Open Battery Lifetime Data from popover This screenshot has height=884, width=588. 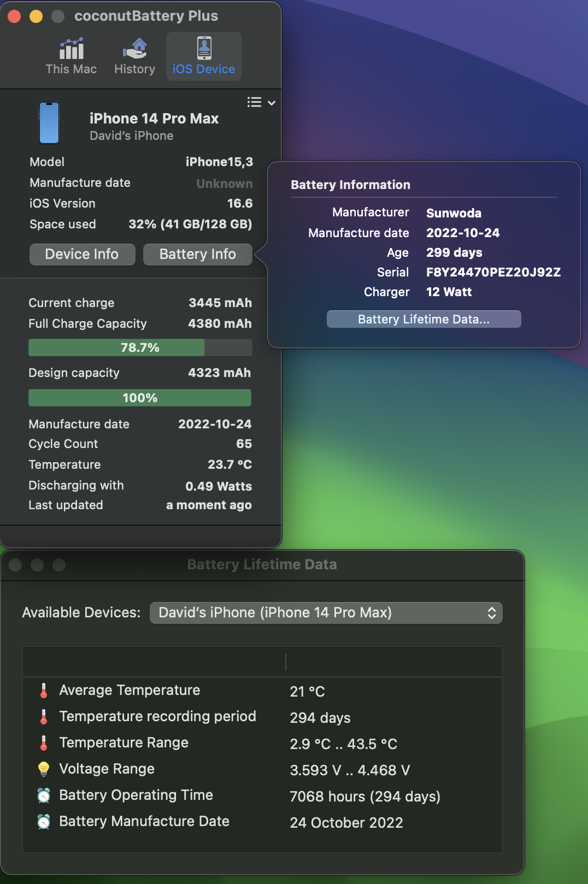pyautogui.click(x=424, y=319)
